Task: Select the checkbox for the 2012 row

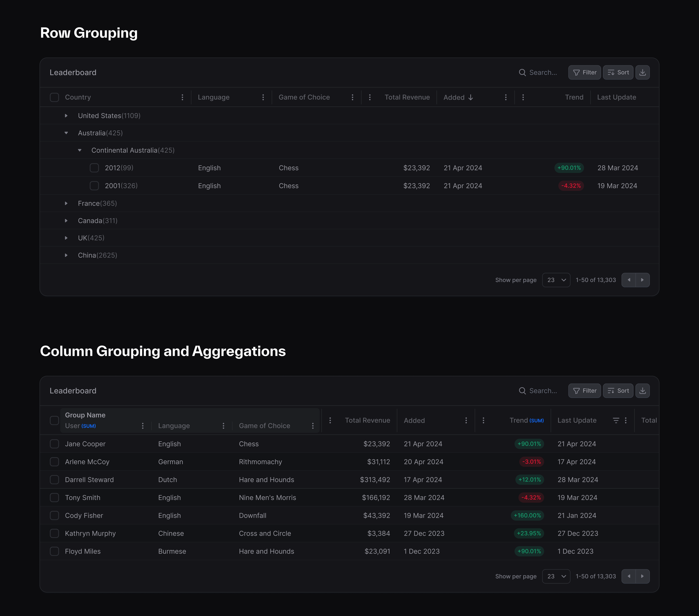Action: point(94,167)
